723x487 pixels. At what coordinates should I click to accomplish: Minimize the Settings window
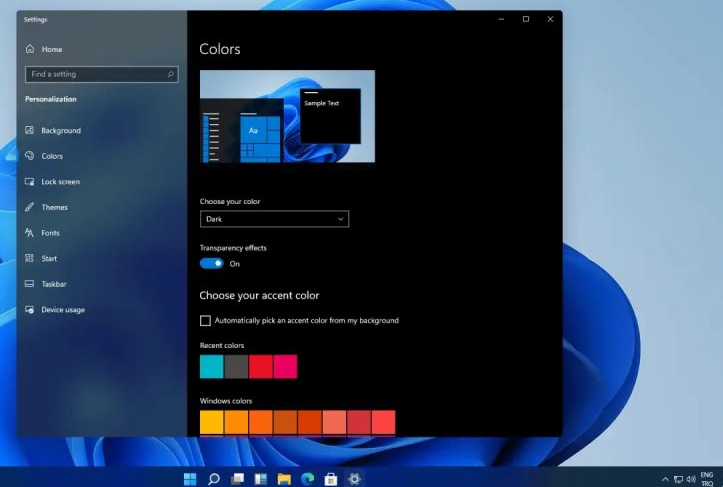point(501,19)
